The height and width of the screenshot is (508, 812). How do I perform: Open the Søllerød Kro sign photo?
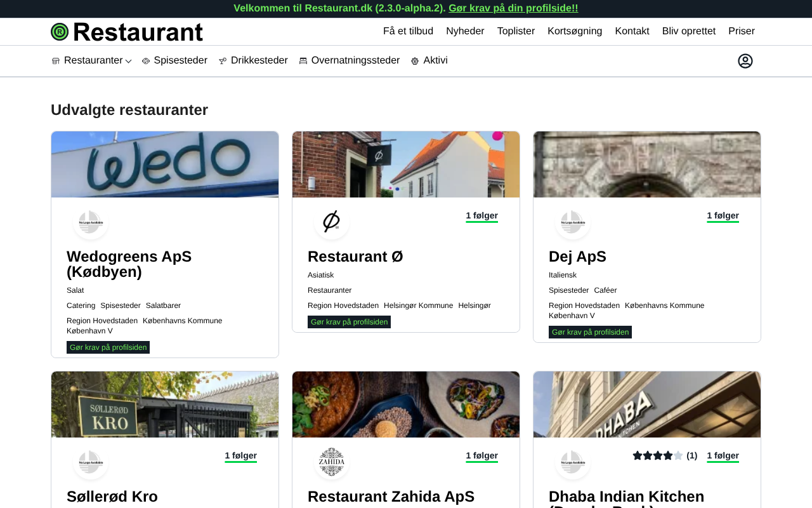165,404
